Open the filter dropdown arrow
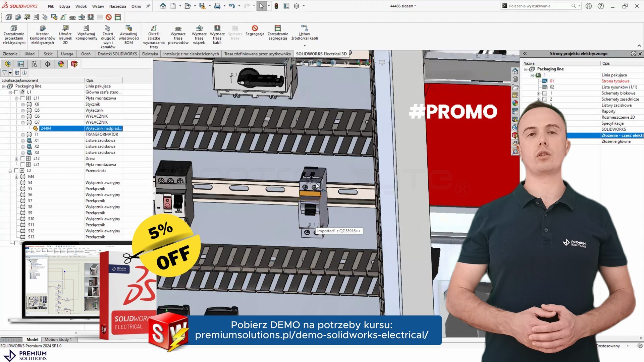The height and width of the screenshot is (362, 644). (x=10, y=72)
